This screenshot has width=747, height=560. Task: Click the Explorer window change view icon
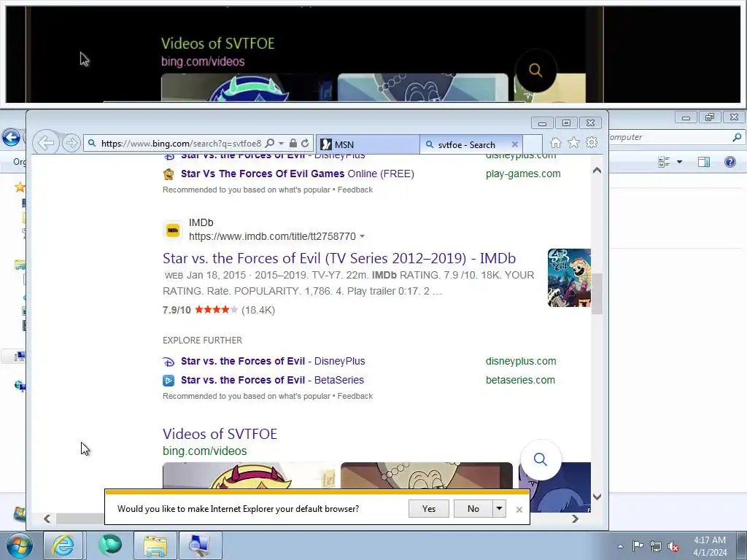[x=664, y=162]
